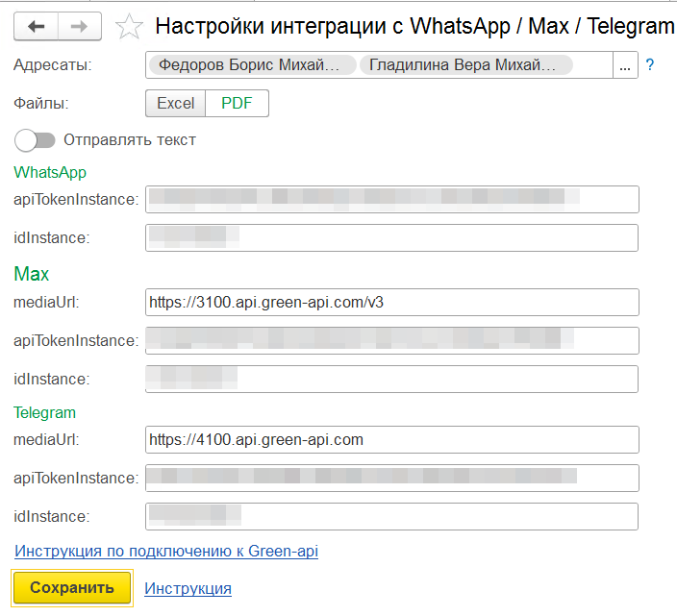Click the WhatsApp section heading
The width and height of the screenshot is (677, 616).
(x=50, y=173)
